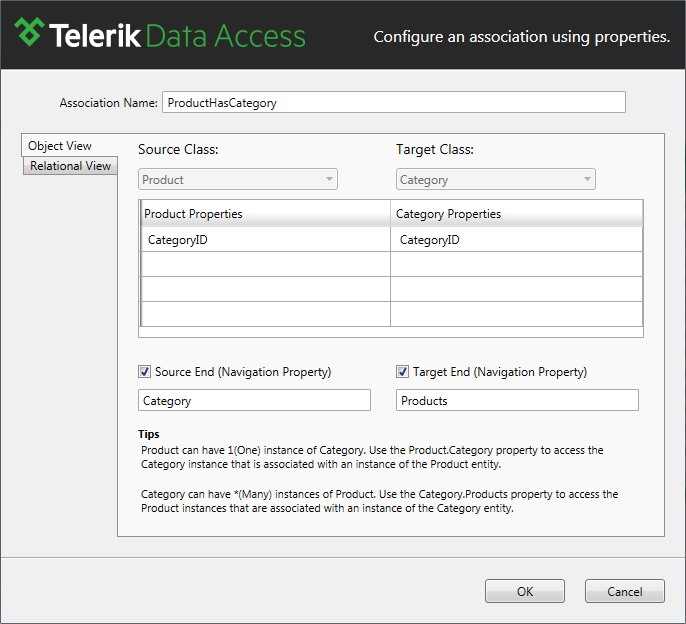The height and width of the screenshot is (624, 686).
Task: Select the Object View tab
Action: [x=60, y=146]
